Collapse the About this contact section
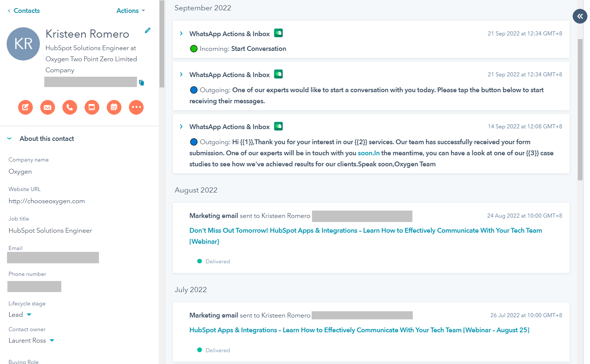 10,139
